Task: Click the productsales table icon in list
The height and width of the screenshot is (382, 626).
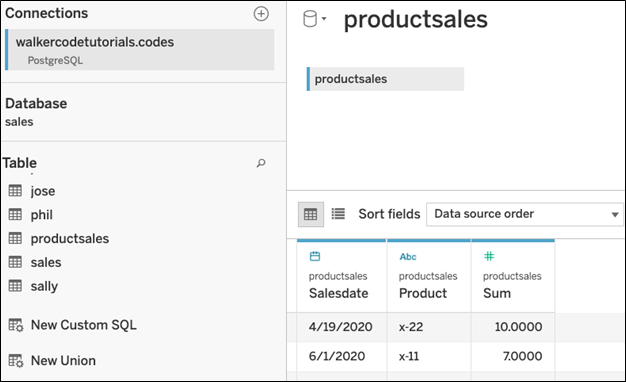Action: click(x=15, y=238)
